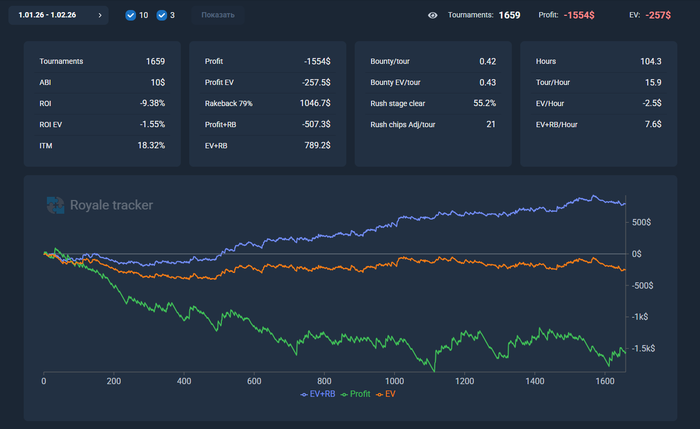The height and width of the screenshot is (429, 700).
Task: Click the EV+RB legend marker icon
Action: pos(304,394)
